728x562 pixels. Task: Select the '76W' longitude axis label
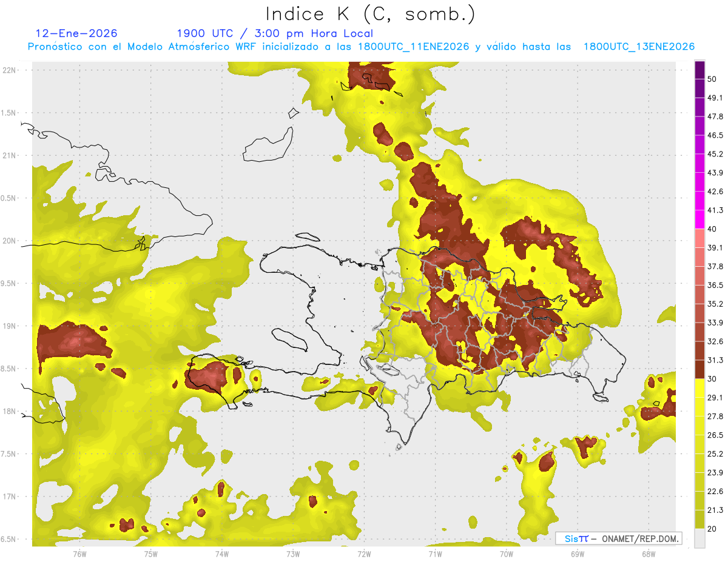coord(79,554)
